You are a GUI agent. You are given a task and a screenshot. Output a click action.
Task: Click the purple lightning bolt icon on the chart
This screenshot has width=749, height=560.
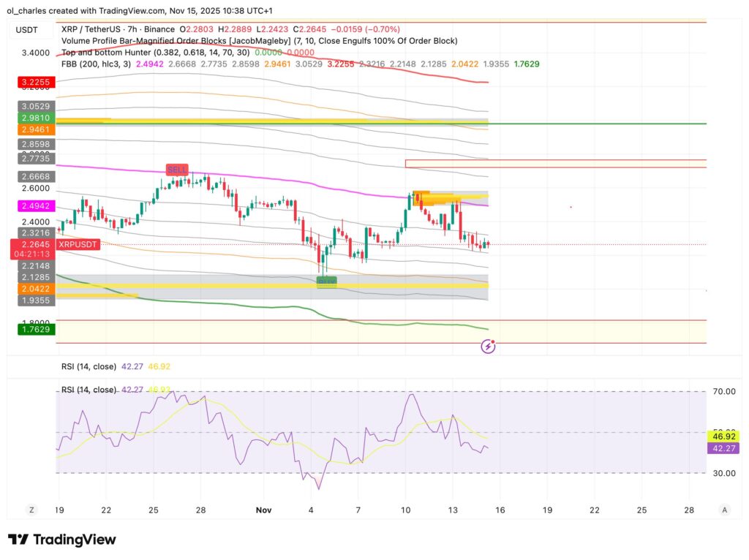[488, 345]
